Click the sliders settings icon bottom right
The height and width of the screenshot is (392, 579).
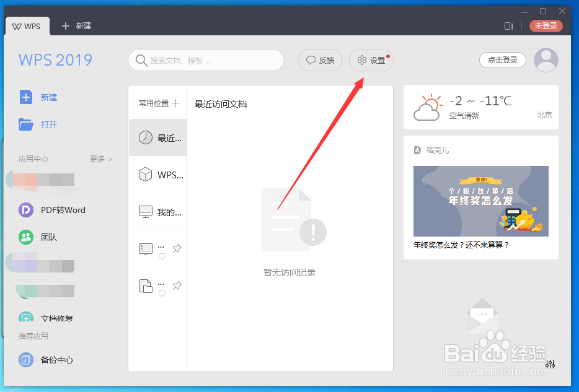pos(550,364)
